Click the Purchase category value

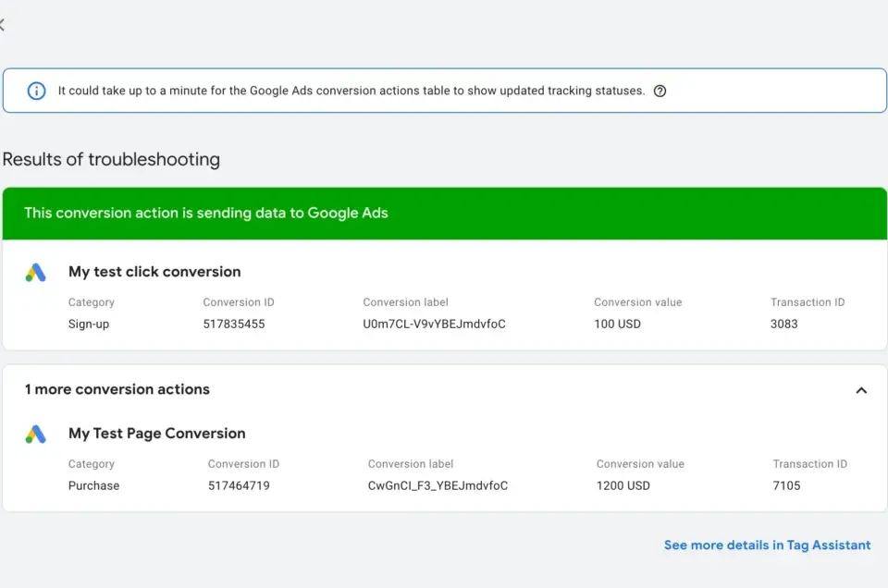tap(93, 485)
